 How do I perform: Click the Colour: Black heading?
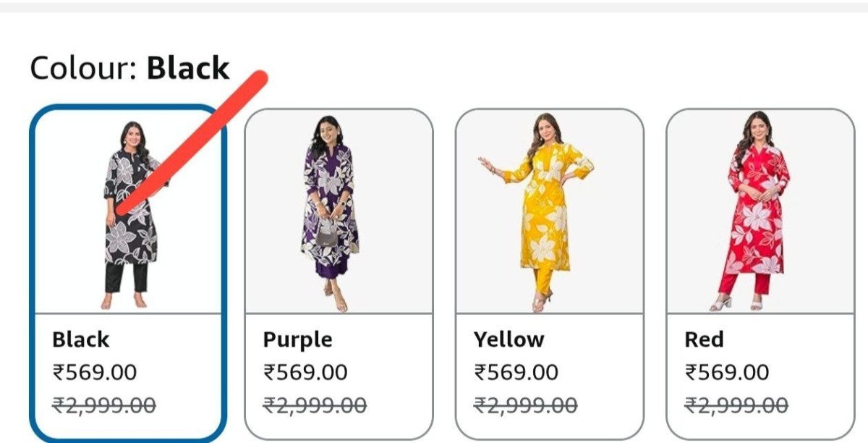[127, 68]
